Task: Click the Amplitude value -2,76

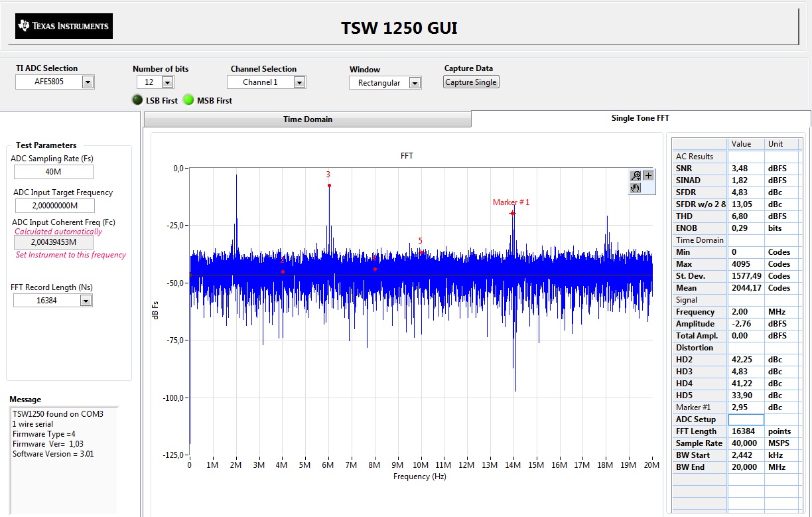Action: point(740,324)
